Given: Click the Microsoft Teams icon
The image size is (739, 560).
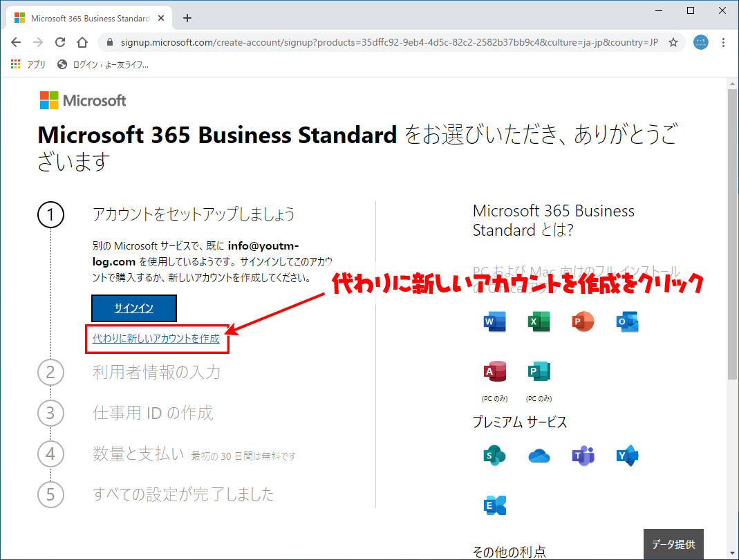Looking at the screenshot, I should tap(583, 456).
